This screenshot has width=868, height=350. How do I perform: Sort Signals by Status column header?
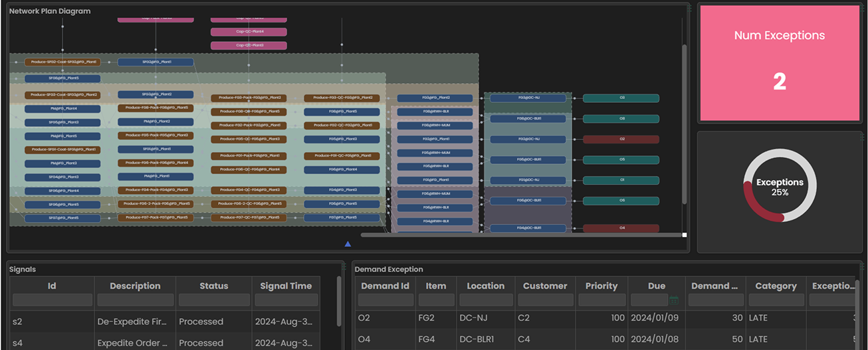point(213,286)
